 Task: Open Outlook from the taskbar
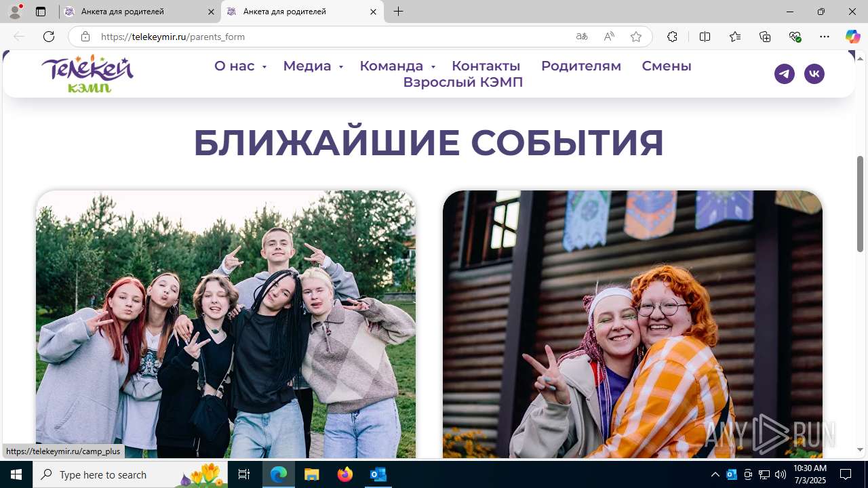point(378,474)
